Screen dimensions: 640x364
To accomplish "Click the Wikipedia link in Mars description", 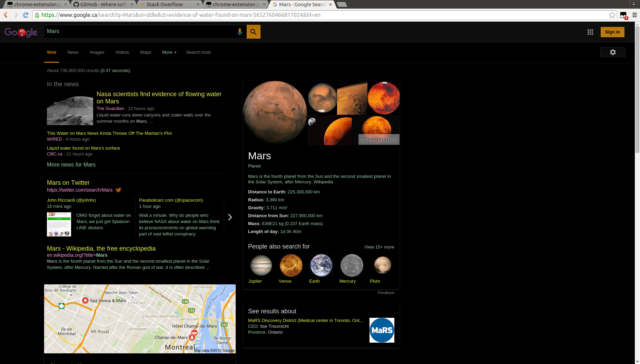I will [x=323, y=182].
